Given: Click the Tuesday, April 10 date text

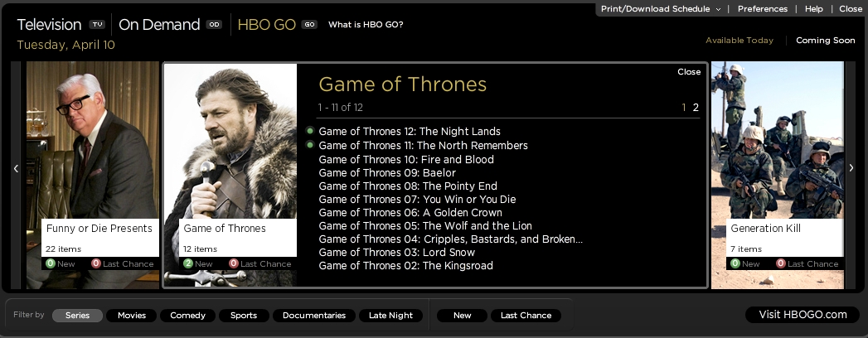Looking at the screenshot, I should click(x=65, y=45).
